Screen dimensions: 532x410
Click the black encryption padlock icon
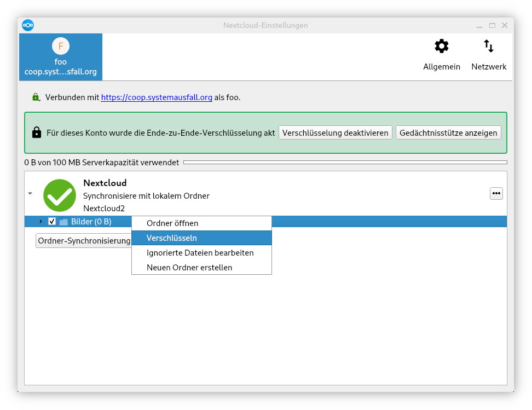click(37, 132)
